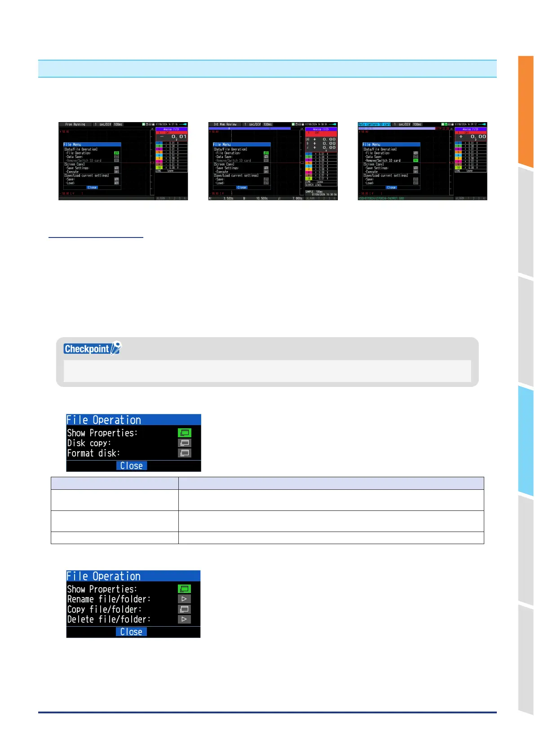
Task: Click Load icon in Free Running screen
Action: (116, 183)
